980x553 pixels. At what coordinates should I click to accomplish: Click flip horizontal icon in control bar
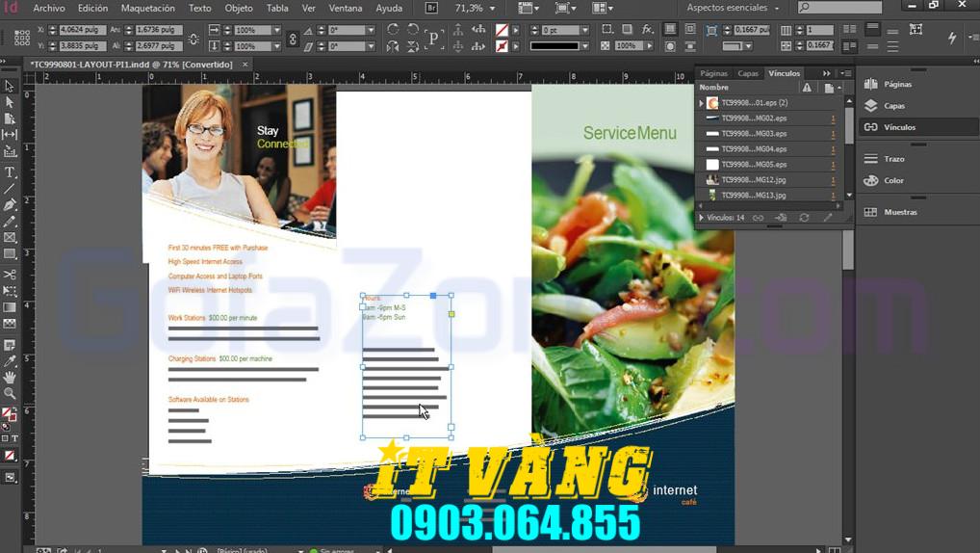393,46
